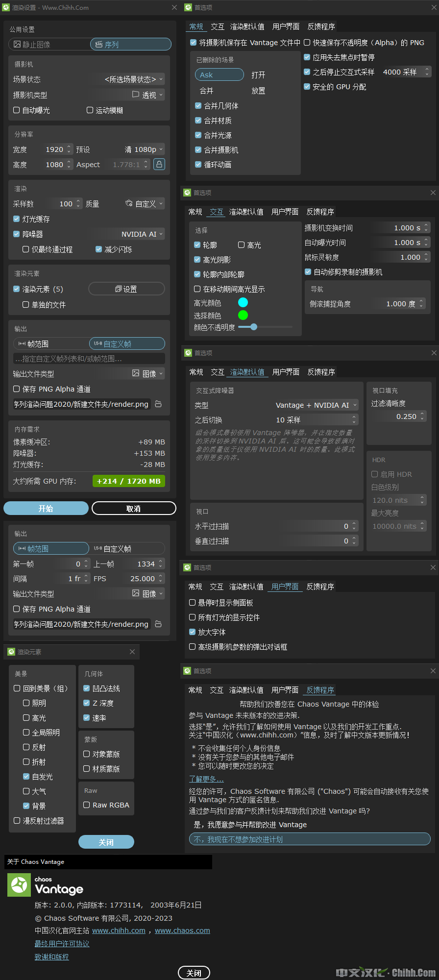This screenshot has width=439, height=980.
Task: Enable the 自动曝光 checkbox
Action: (17, 110)
